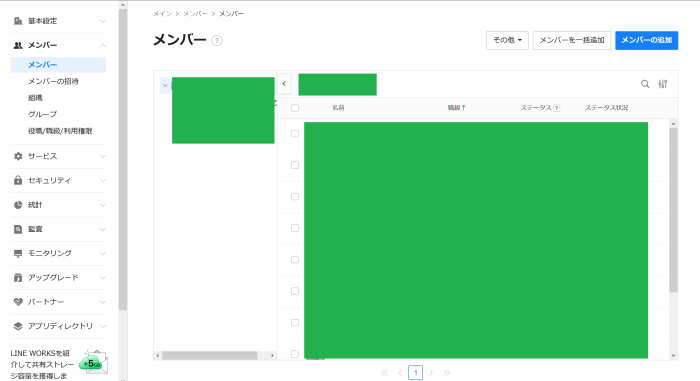Click the ステータス column help icon
This screenshot has width=700, height=381.
pos(556,108)
